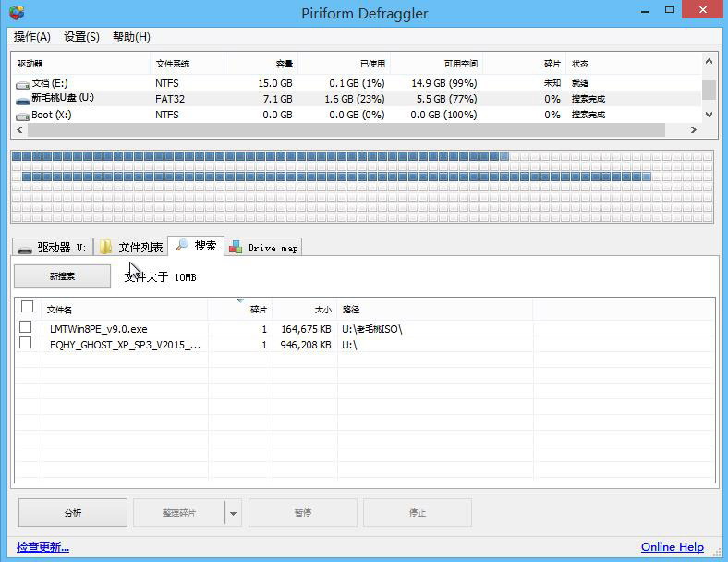Switch to the Drive map tab
728x562 pixels.
coord(263,248)
